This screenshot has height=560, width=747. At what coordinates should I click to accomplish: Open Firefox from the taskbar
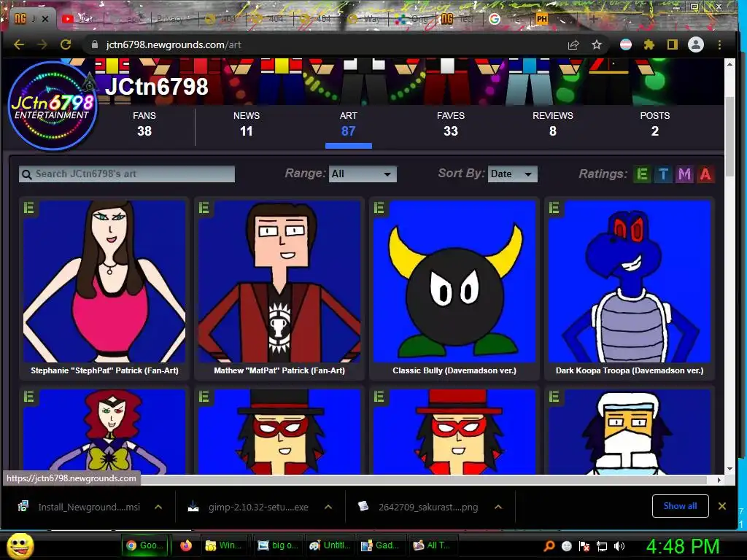pos(186,545)
